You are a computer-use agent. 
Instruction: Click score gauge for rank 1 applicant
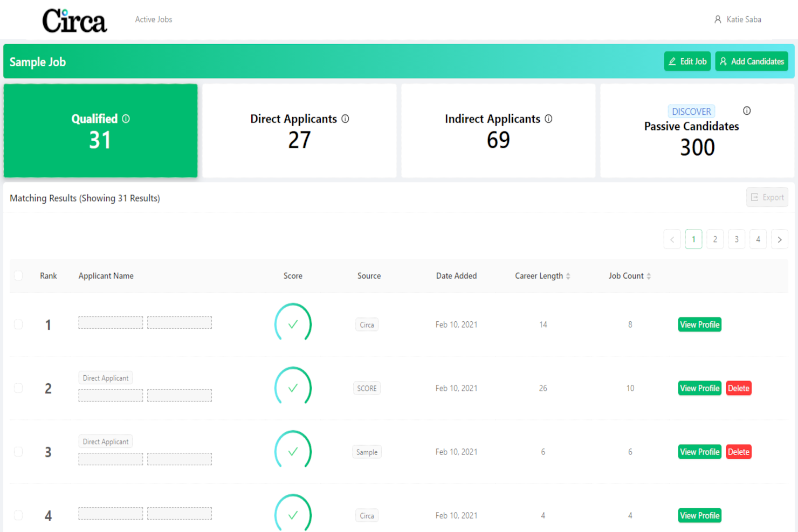tap(293, 323)
